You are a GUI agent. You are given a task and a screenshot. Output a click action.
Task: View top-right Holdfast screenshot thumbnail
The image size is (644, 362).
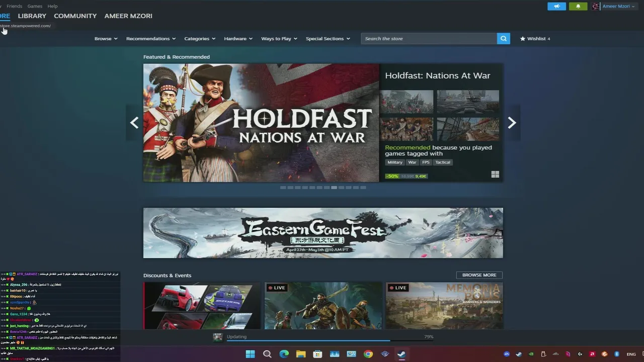pos(468,102)
